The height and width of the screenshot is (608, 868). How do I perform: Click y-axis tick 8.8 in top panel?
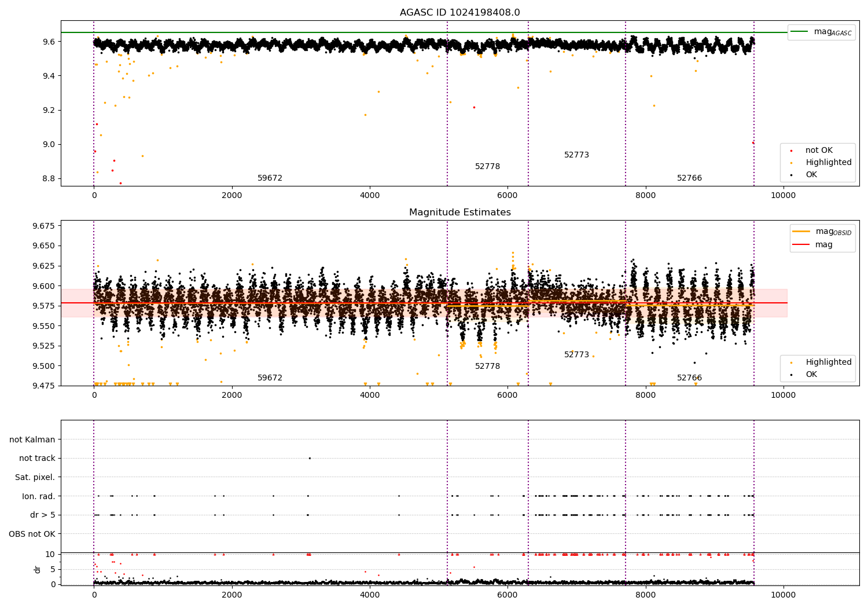point(49,178)
